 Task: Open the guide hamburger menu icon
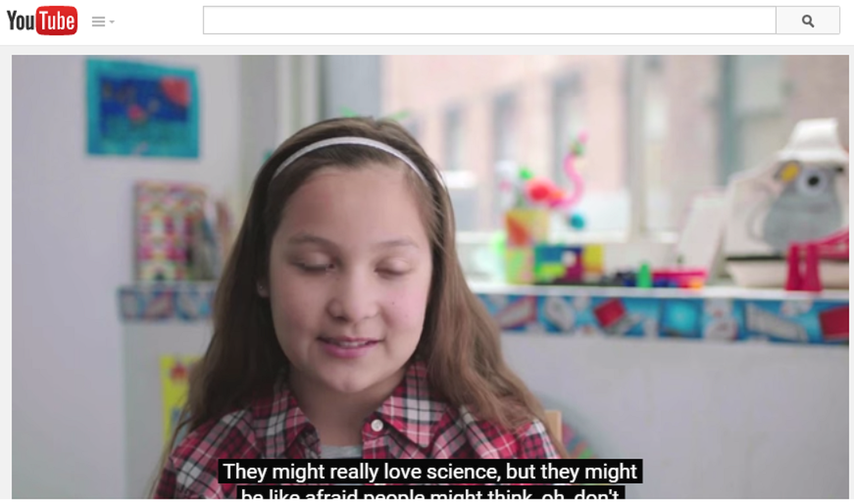tap(98, 22)
